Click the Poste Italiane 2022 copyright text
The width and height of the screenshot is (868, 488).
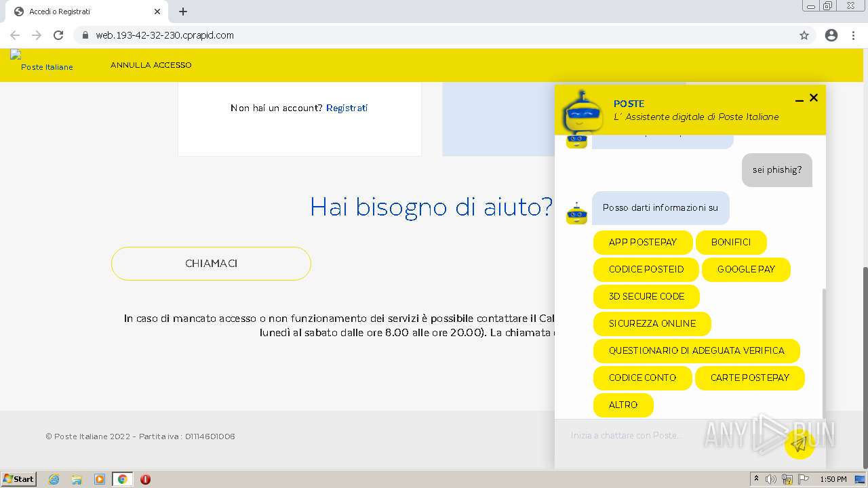pos(140,436)
